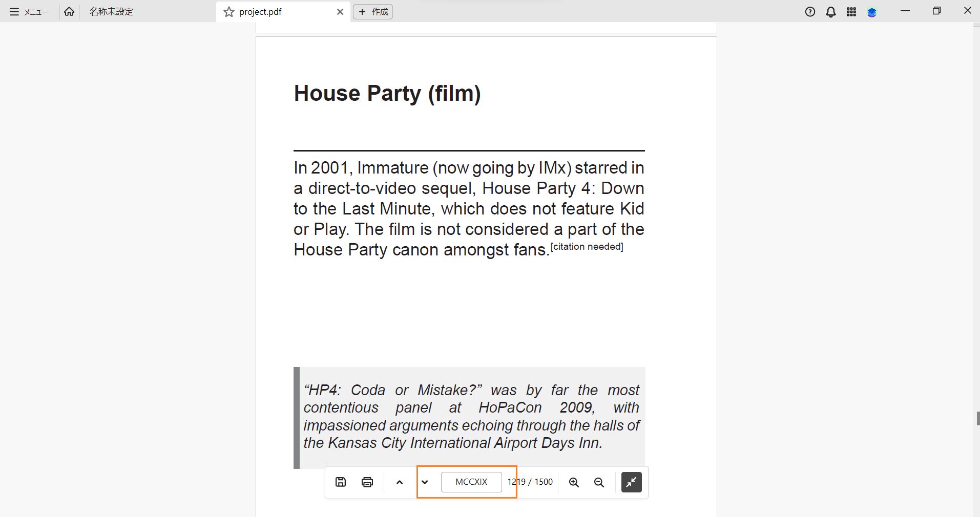This screenshot has height=517, width=980.
Task: Click the page count text 1219 / 1500
Action: [530, 482]
